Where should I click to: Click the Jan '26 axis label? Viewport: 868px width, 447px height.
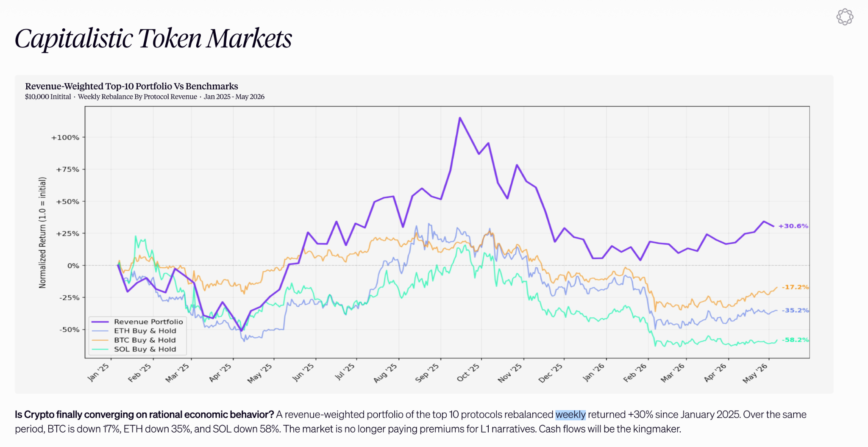(x=594, y=373)
